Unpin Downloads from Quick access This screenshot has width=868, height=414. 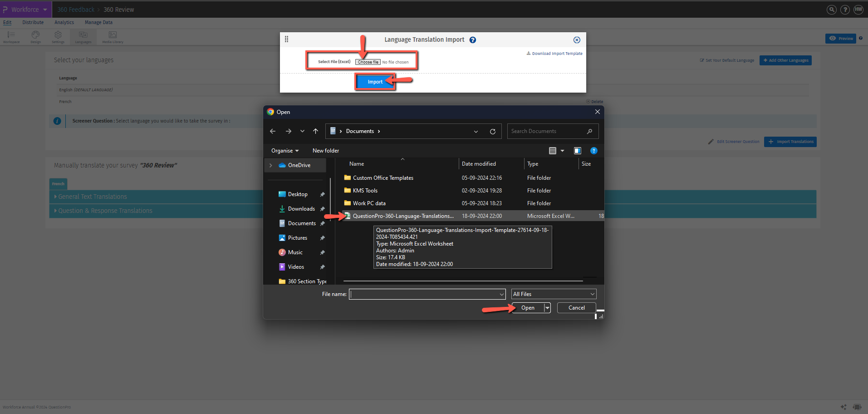pyautogui.click(x=322, y=209)
